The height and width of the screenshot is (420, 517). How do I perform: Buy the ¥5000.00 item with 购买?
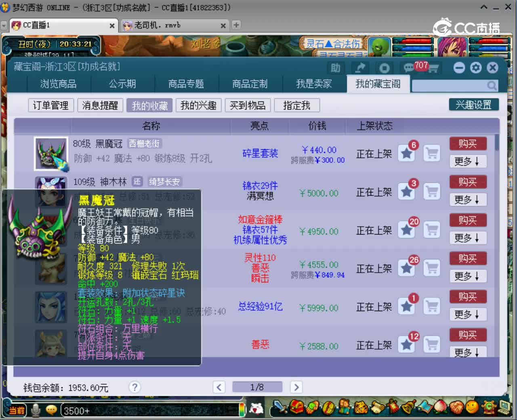pyautogui.click(x=468, y=182)
